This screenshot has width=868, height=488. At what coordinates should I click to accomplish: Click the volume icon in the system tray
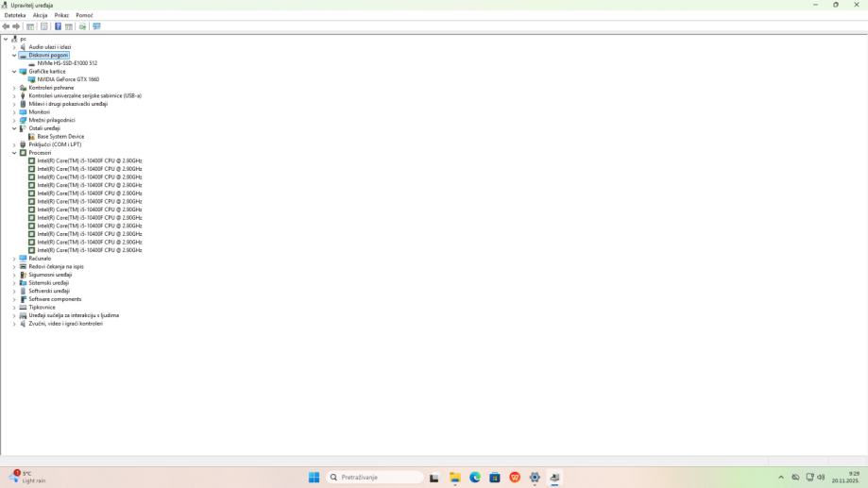tap(821, 478)
